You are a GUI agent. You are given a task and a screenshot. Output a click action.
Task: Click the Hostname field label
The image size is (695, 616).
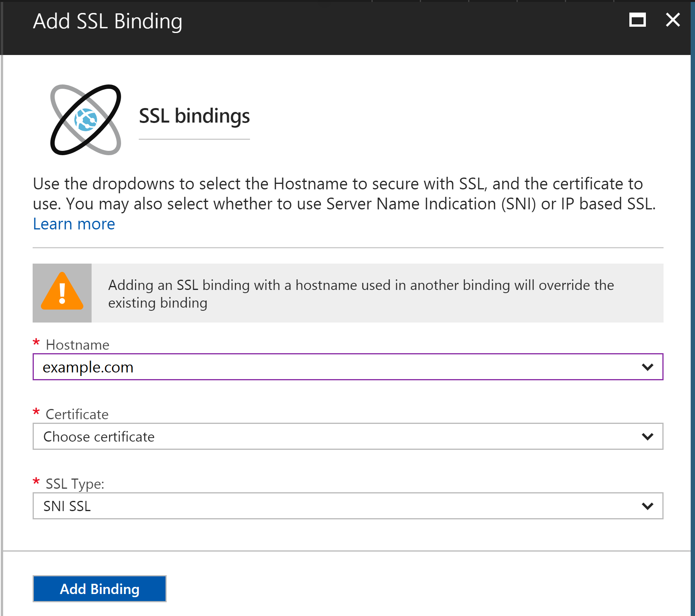tap(77, 345)
